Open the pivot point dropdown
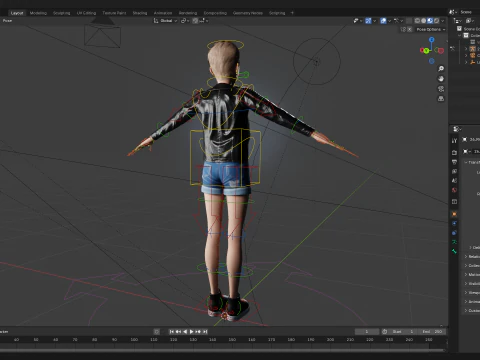 pyautogui.click(x=185, y=21)
